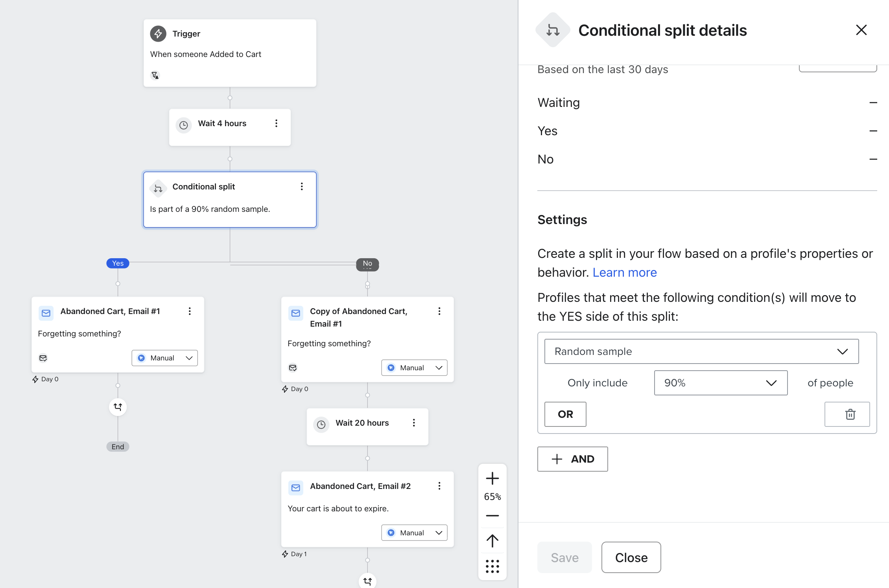889x588 pixels.
Task: Open Manual status dropdown on Email #2
Action: click(x=414, y=533)
